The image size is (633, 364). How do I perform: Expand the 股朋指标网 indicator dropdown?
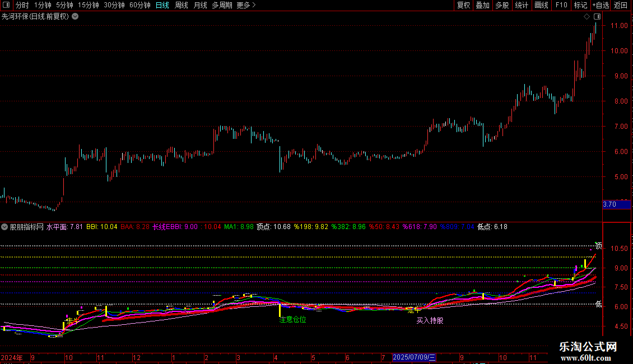[x=5, y=227]
